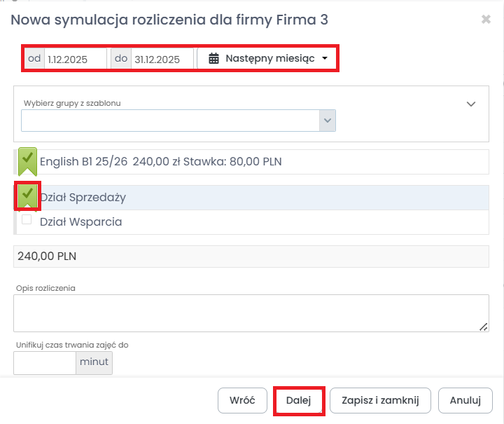Collapse the template groups panel chevron
Viewport: 504px width, 424px height.
[471, 104]
